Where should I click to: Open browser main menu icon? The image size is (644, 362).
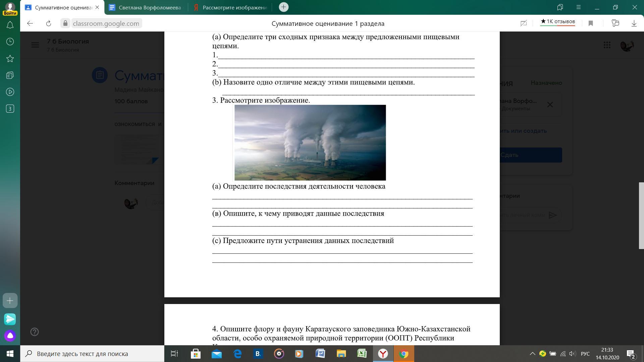pyautogui.click(x=579, y=7)
